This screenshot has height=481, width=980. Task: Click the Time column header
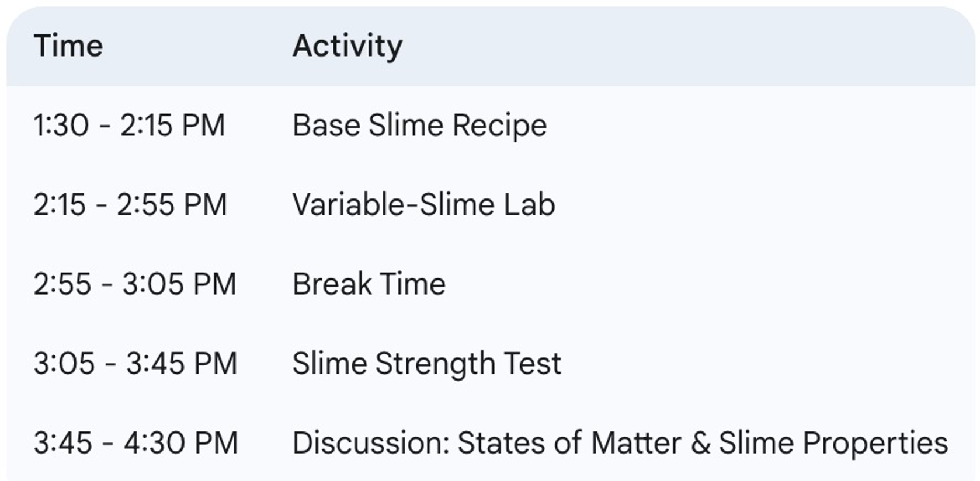(x=68, y=46)
